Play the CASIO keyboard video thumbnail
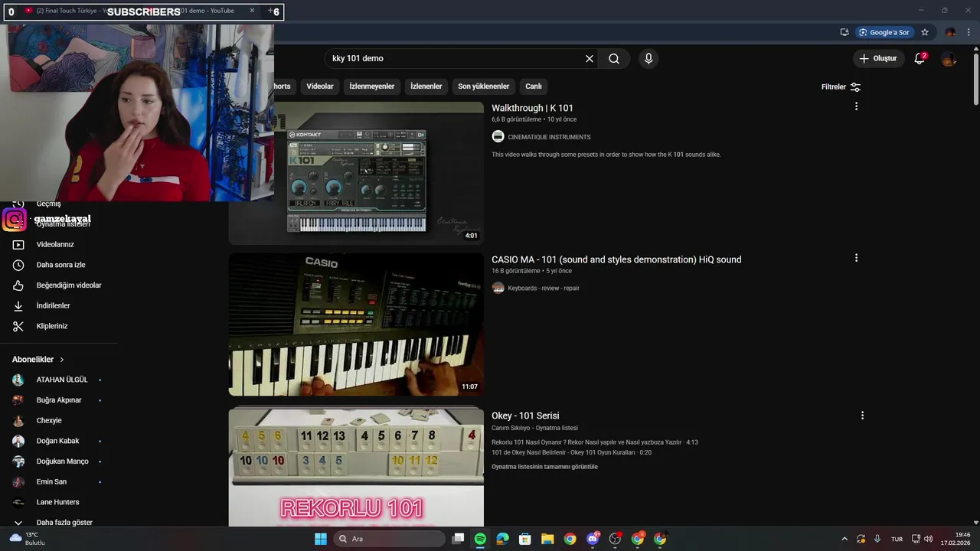This screenshot has width=980, height=551. 356,324
